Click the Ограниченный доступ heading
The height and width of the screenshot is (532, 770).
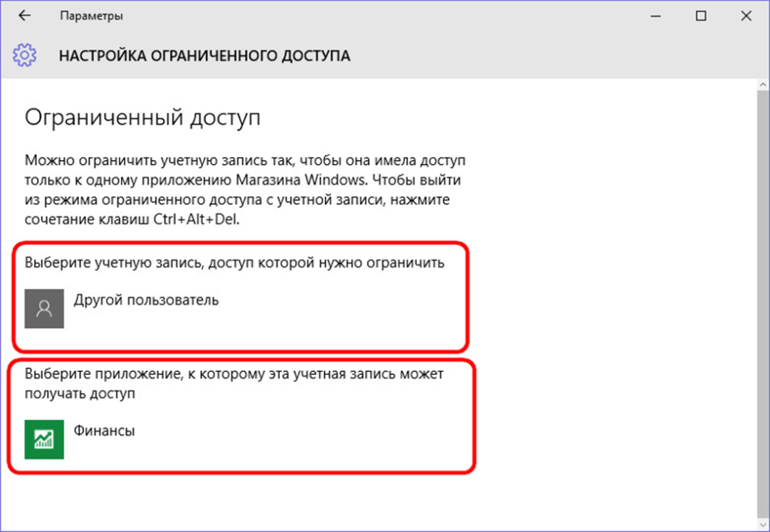pyautogui.click(x=143, y=119)
